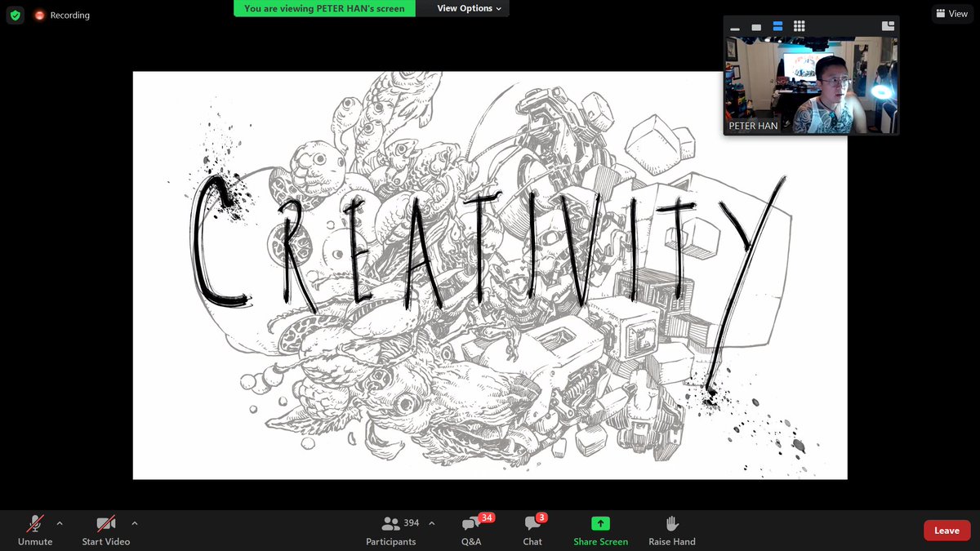Switch video panel to gallery grid view

800,27
